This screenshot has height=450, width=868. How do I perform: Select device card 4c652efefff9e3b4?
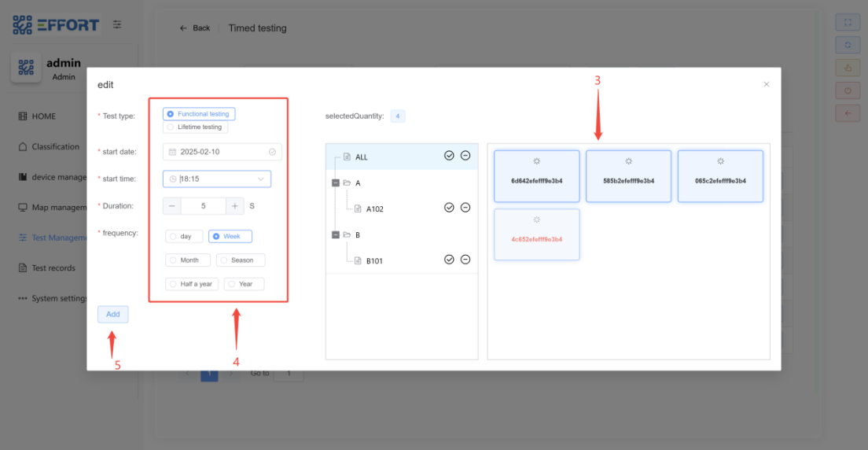click(537, 234)
